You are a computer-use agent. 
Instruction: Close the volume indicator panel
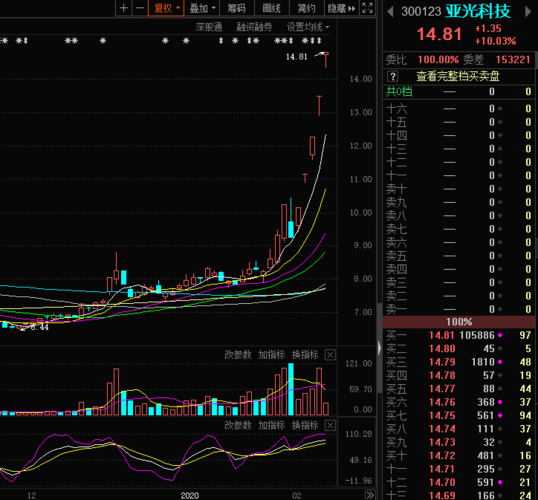[330, 354]
